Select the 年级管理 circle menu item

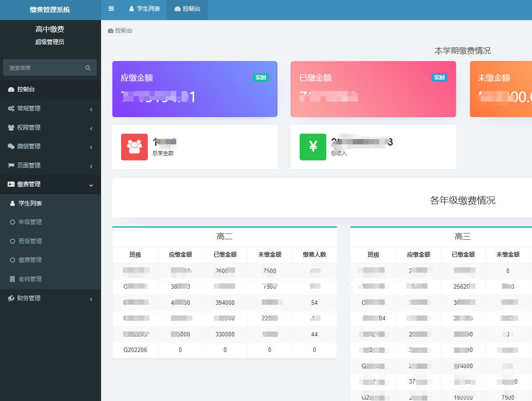point(30,222)
